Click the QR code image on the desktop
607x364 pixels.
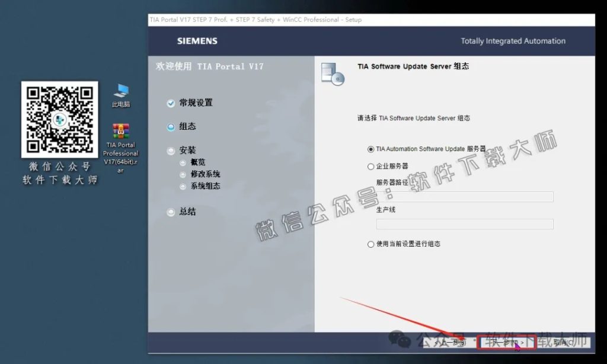tap(59, 120)
